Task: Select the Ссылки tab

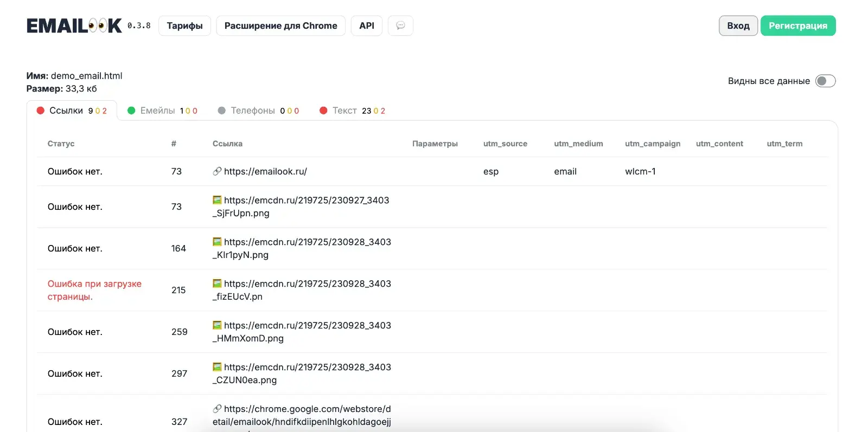Action: [72, 111]
